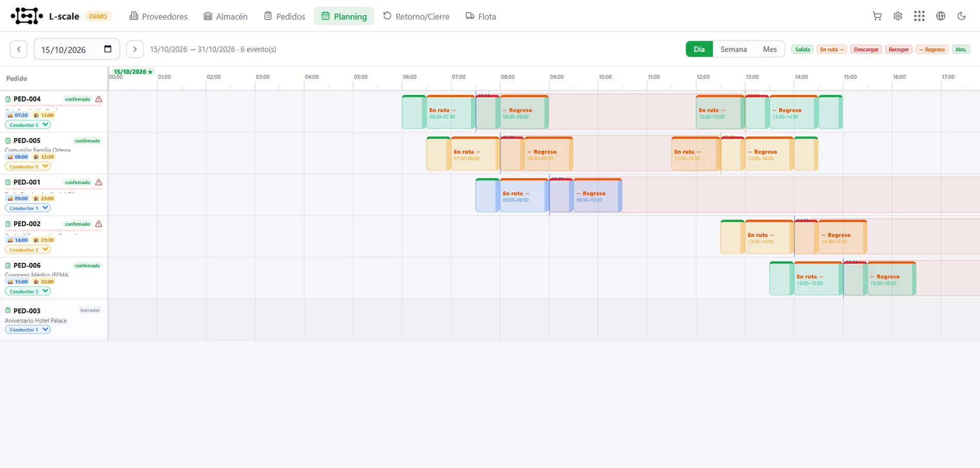Viewport: 980px width, 468px height.
Task: Open the settings gear icon
Action: coord(898,16)
